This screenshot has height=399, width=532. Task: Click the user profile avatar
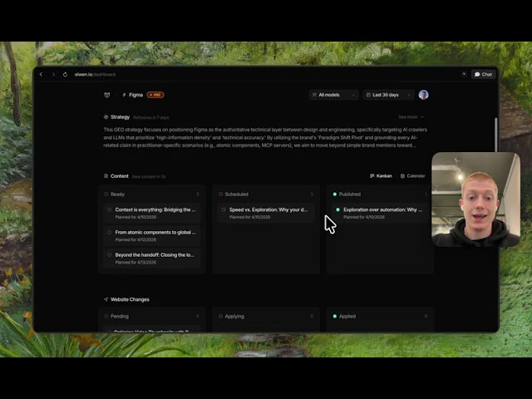pos(423,95)
